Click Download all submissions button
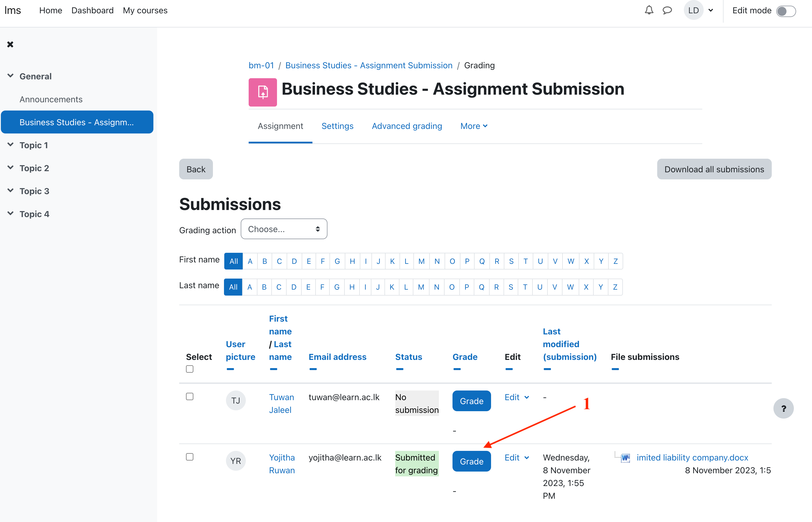Viewport: 812px width, 522px height. pyautogui.click(x=714, y=169)
